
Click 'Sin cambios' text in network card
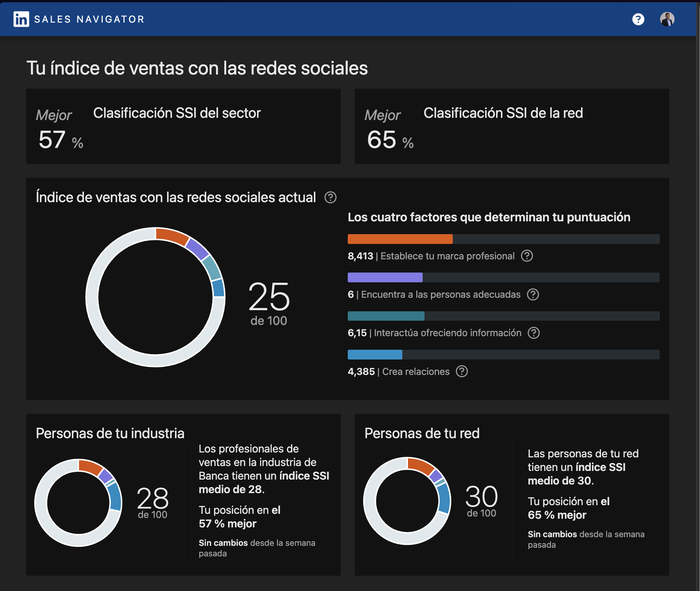552,534
